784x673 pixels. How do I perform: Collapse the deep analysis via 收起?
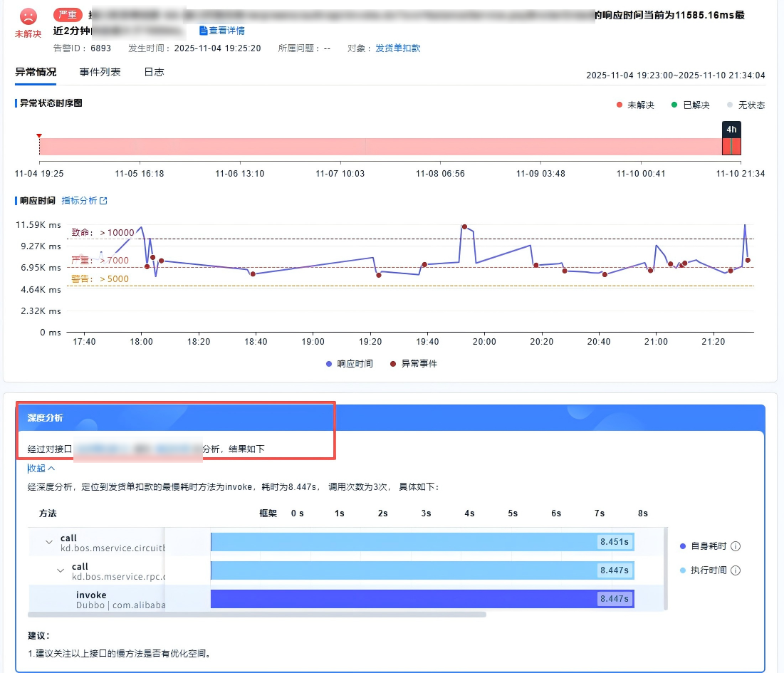(x=41, y=468)
